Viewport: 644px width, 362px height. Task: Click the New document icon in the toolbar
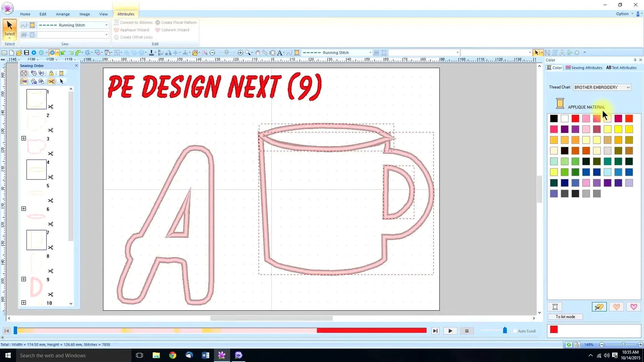(12, 53)
